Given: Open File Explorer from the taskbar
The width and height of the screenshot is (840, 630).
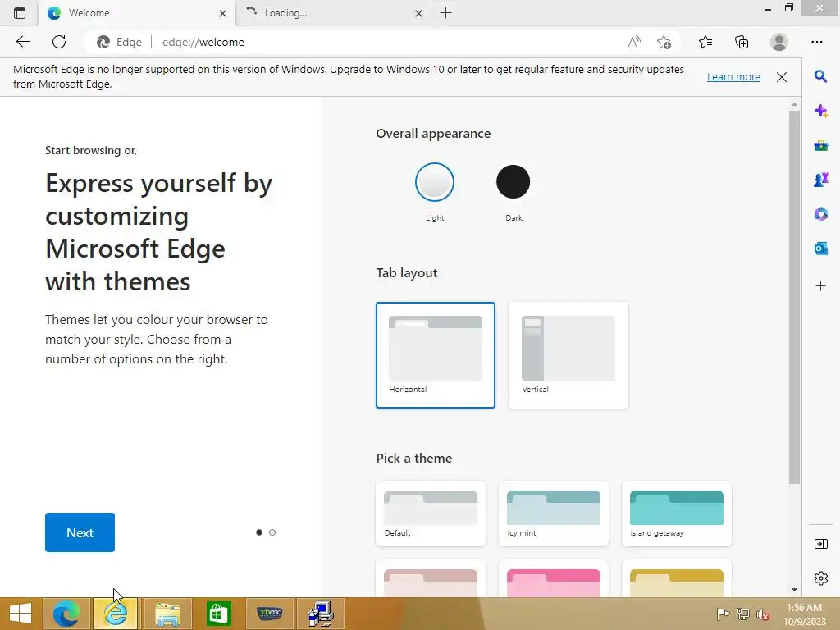Looking at the screenshot, I should pos(167,614).
